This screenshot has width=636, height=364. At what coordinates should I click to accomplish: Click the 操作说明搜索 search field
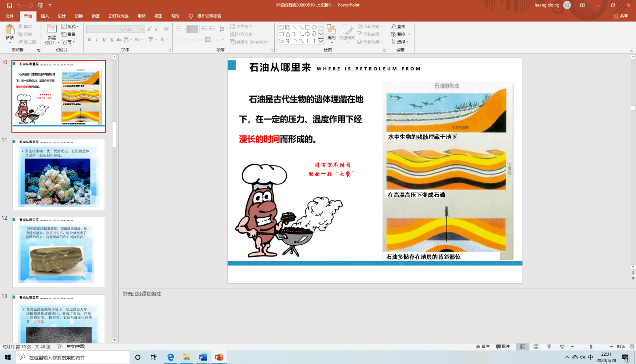coord(209,16)
